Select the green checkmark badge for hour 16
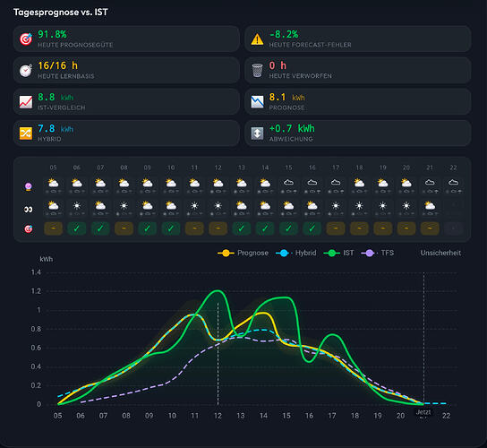The width and height of the screenshot is (487, 448). tap(312, 228)
